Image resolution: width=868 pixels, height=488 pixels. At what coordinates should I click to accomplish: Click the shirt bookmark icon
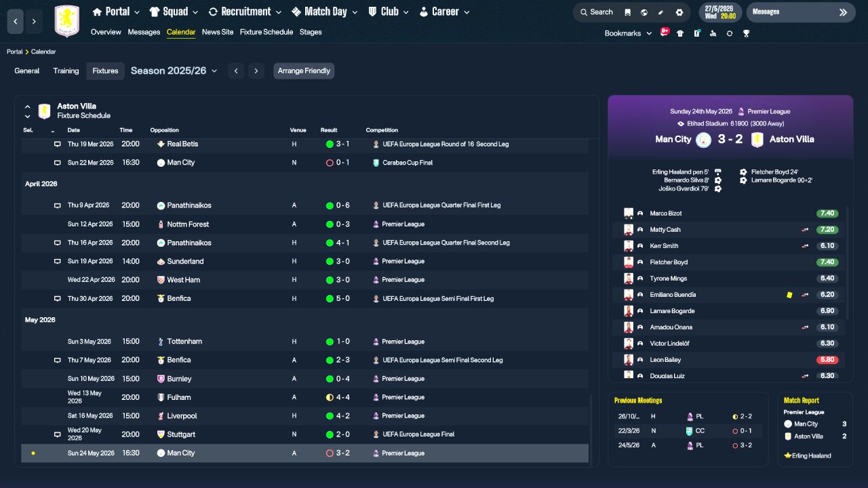point(680,33)
